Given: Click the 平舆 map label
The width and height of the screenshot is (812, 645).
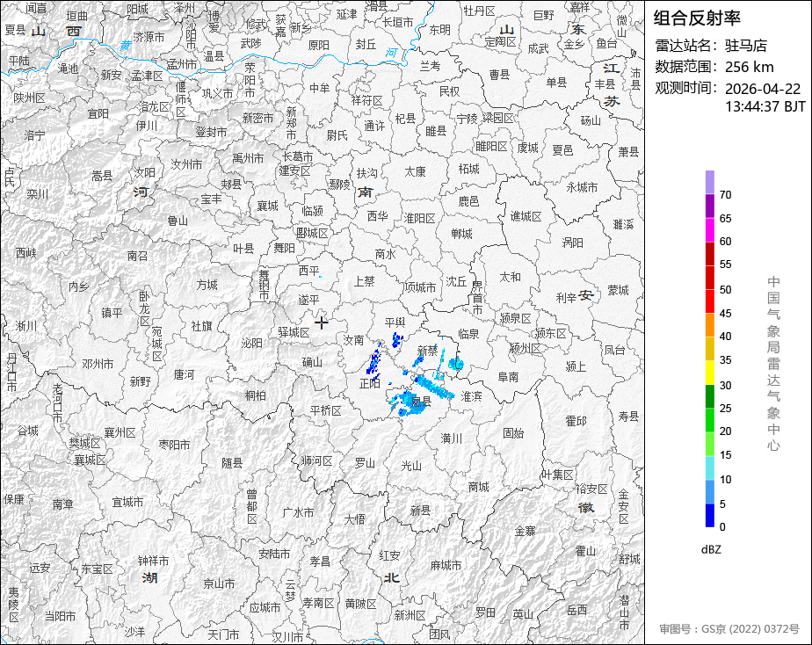Looking at the screenshot, I should click(395, 322).
